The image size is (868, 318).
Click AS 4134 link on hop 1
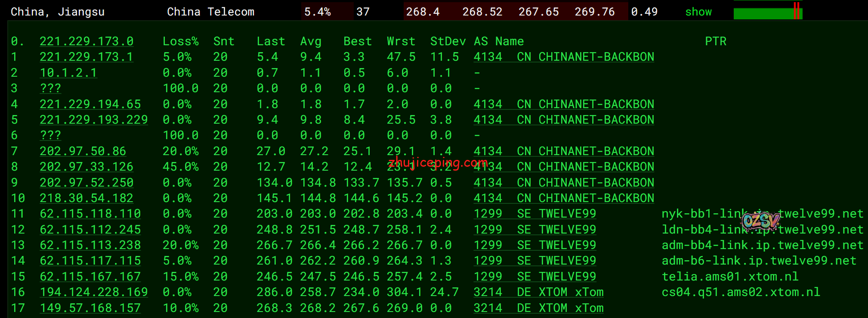[563, 57]
